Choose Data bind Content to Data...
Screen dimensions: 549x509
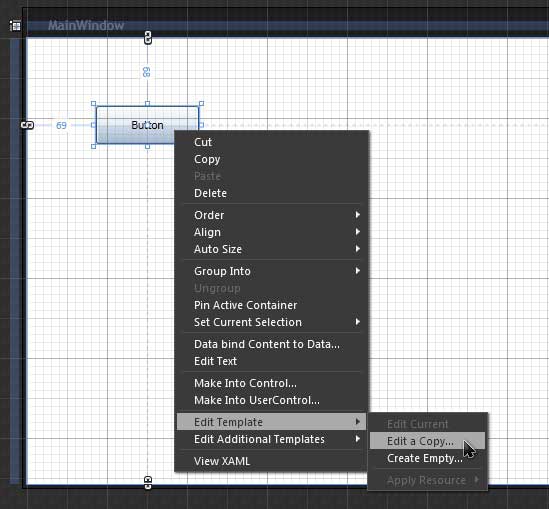272,344
